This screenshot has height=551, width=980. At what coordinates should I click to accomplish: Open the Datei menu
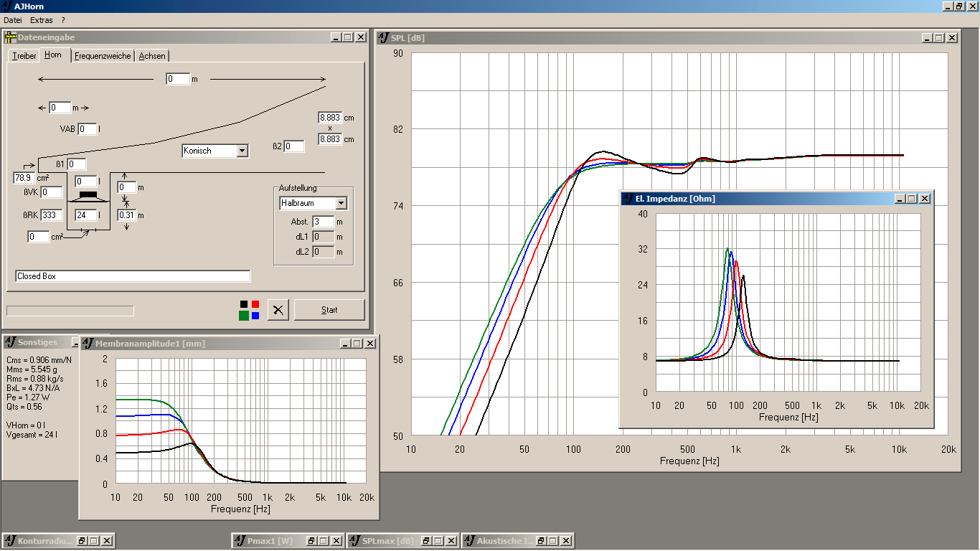coord(13,20)
